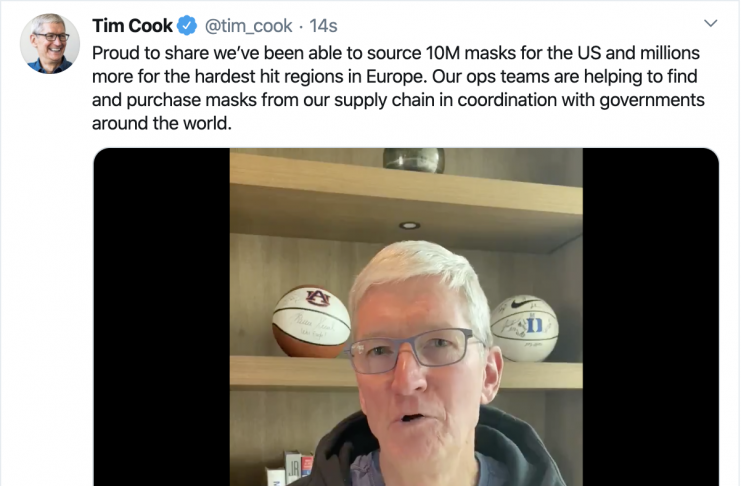Play the embedded video of Tim Cook
The image size is (741, 486).
406,317
